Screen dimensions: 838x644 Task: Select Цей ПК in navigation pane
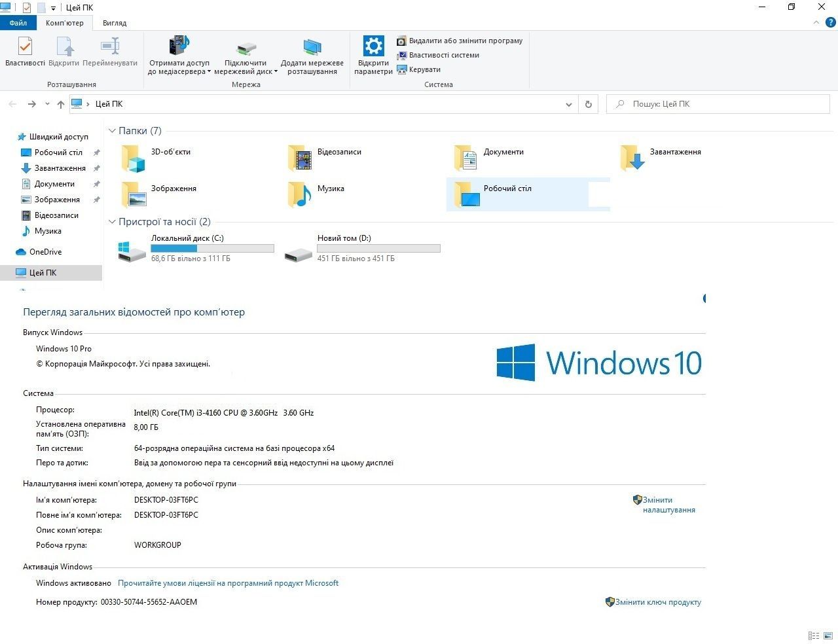(x=51, y=273)
